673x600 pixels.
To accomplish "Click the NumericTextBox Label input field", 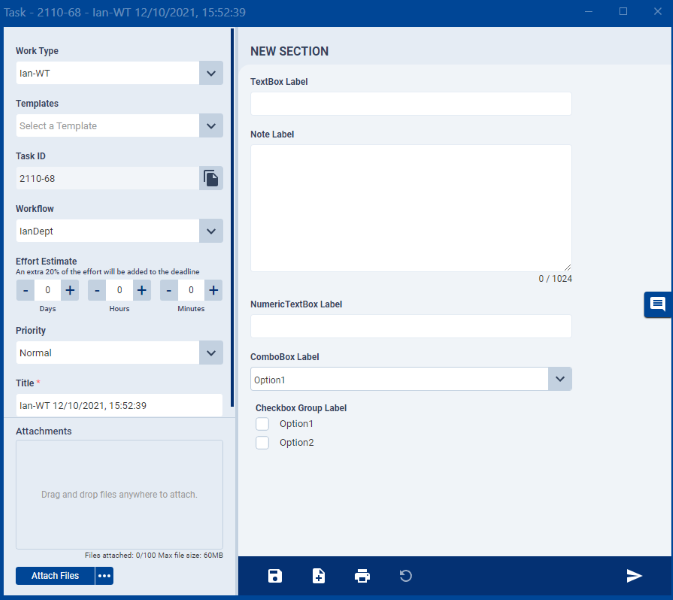I will coord(411,326).
